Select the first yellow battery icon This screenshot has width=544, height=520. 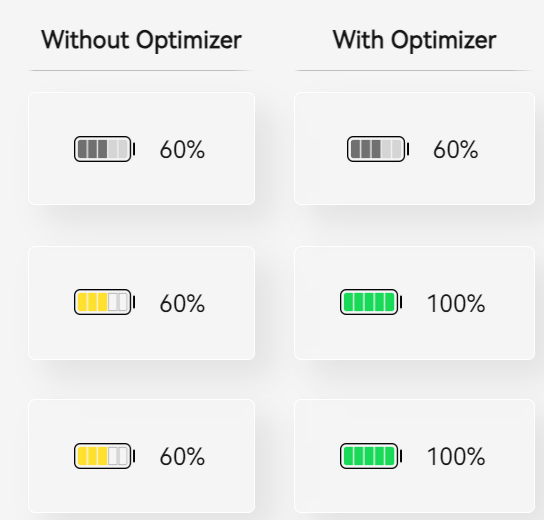pyautogui.click(x=104, y=302)
